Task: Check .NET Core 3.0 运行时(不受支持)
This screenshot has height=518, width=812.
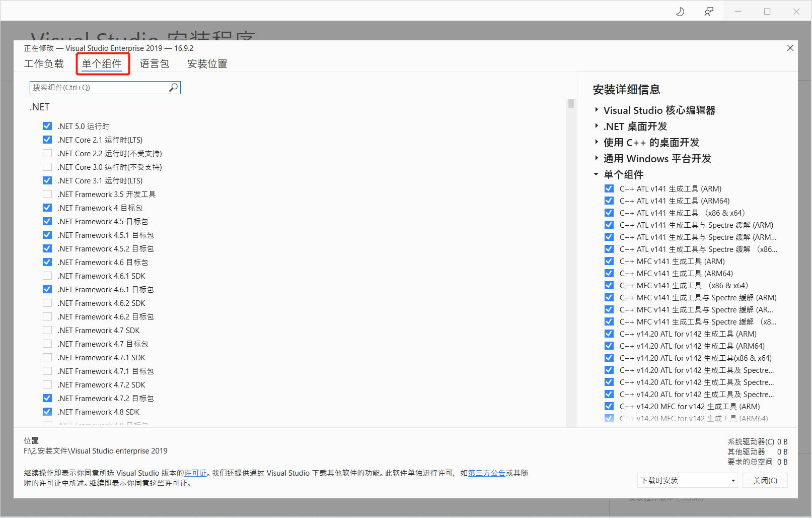Action: tap(47, 167)
